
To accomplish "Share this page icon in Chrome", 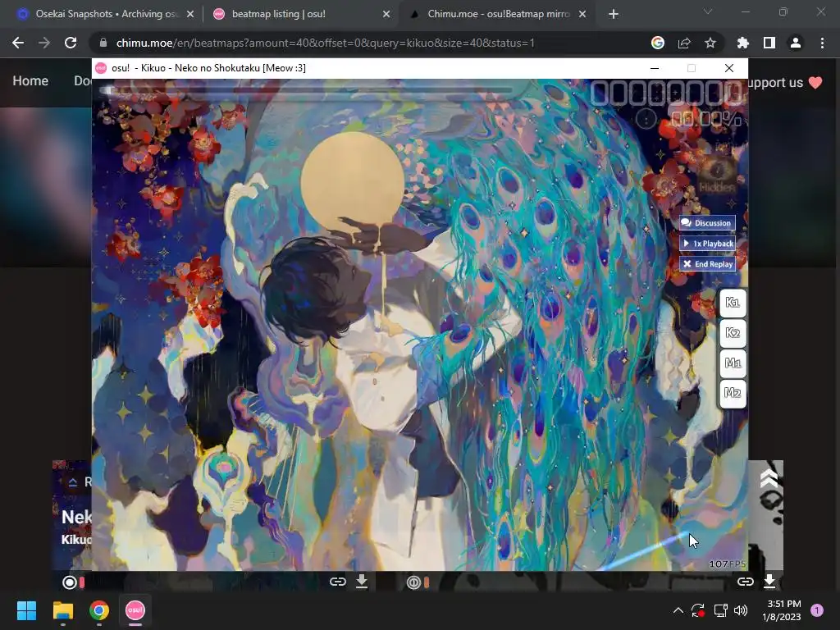I will (684, 43).
